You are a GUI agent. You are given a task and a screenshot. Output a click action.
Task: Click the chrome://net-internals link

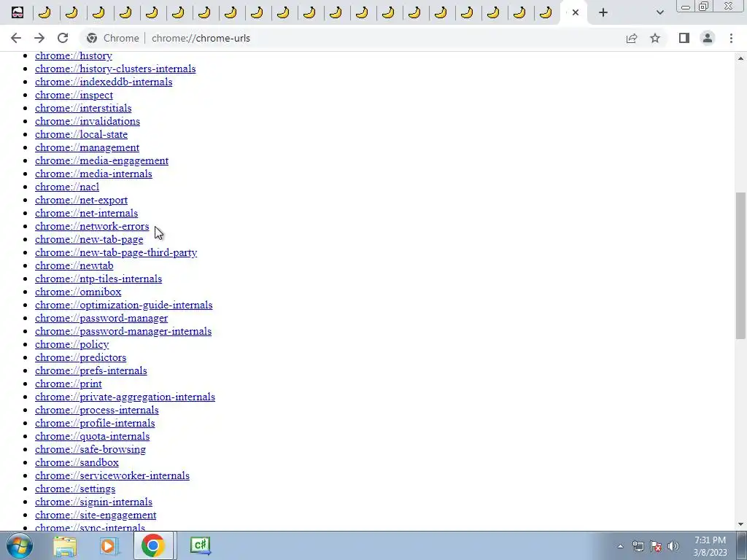pyautogui.click(x=86, y=214)
